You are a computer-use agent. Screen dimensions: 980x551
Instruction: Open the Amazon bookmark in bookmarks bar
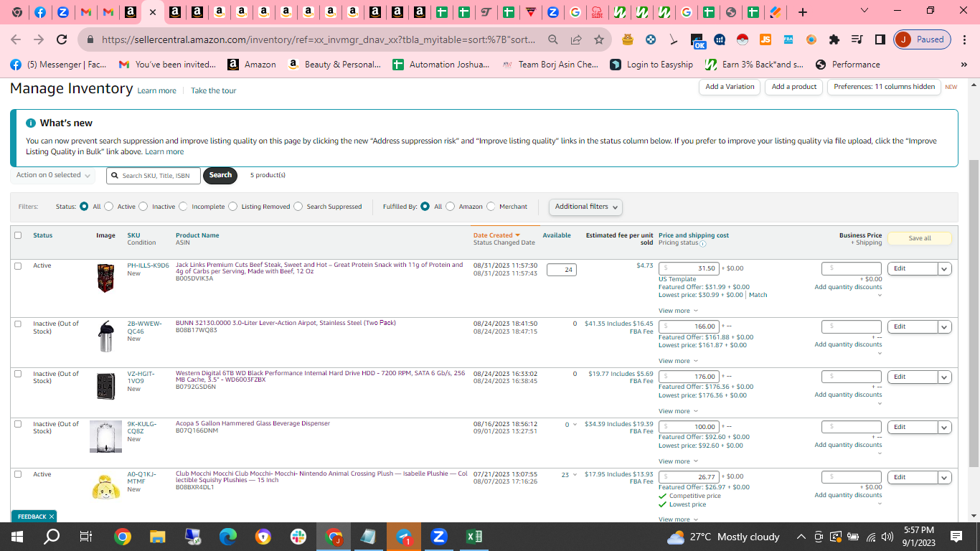(x=252, y=65)
